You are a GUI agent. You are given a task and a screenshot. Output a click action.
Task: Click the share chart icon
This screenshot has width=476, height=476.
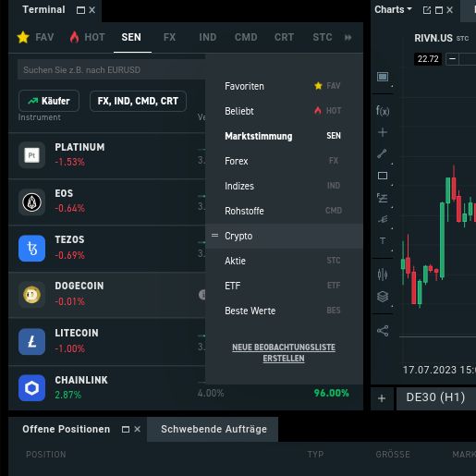[383, 331]
